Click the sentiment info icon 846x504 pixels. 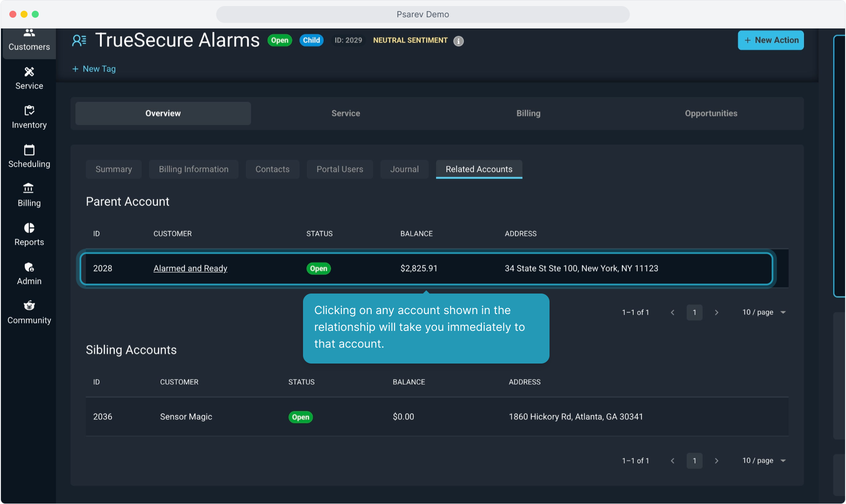click(x=458, y=41)
